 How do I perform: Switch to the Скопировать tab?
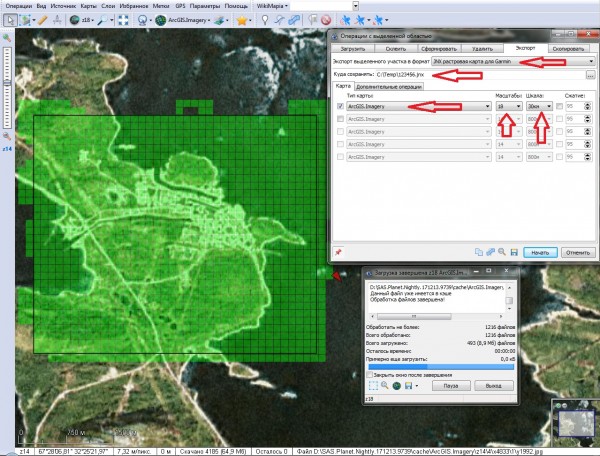click(x=568, y=49)
